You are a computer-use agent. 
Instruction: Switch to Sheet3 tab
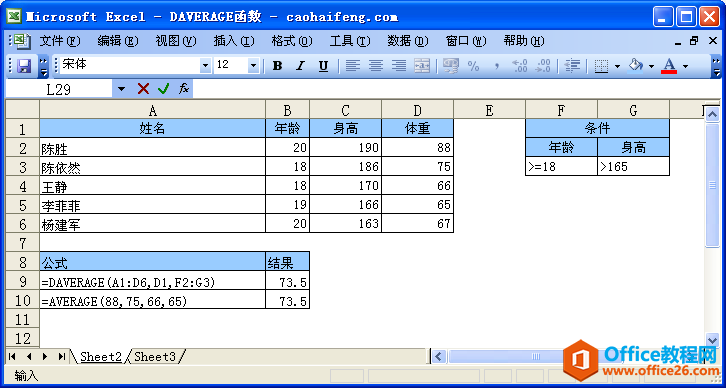point(155,357)
